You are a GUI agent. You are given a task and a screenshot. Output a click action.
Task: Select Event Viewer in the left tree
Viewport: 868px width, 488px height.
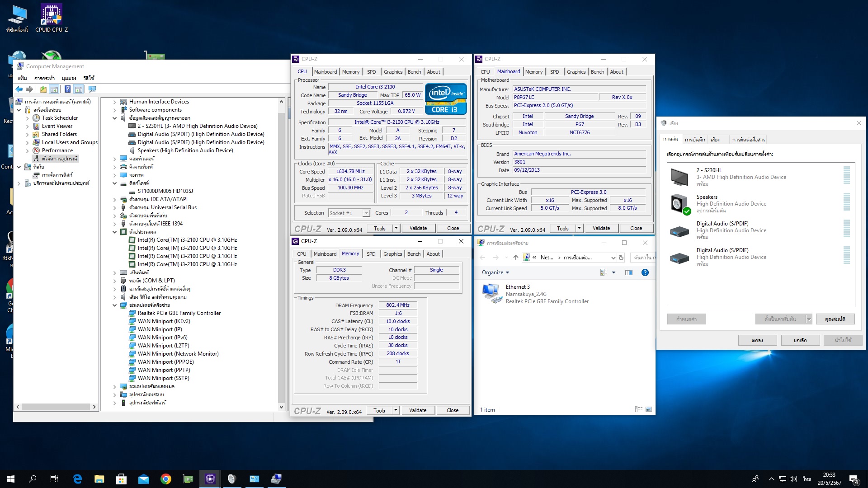click(x=57, y=126)
